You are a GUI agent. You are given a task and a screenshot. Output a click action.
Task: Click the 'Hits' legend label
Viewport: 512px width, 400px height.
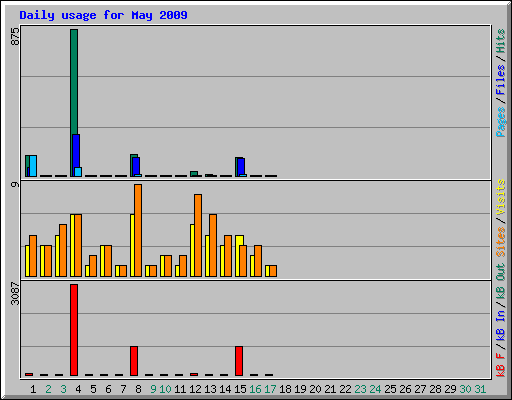pyautogui.click(x=500, y=41)
